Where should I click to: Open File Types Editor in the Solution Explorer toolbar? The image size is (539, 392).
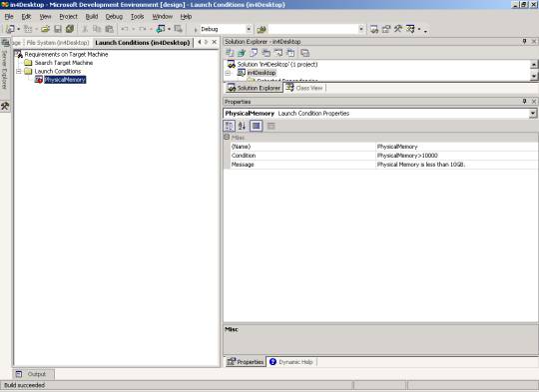coord(254,53)
